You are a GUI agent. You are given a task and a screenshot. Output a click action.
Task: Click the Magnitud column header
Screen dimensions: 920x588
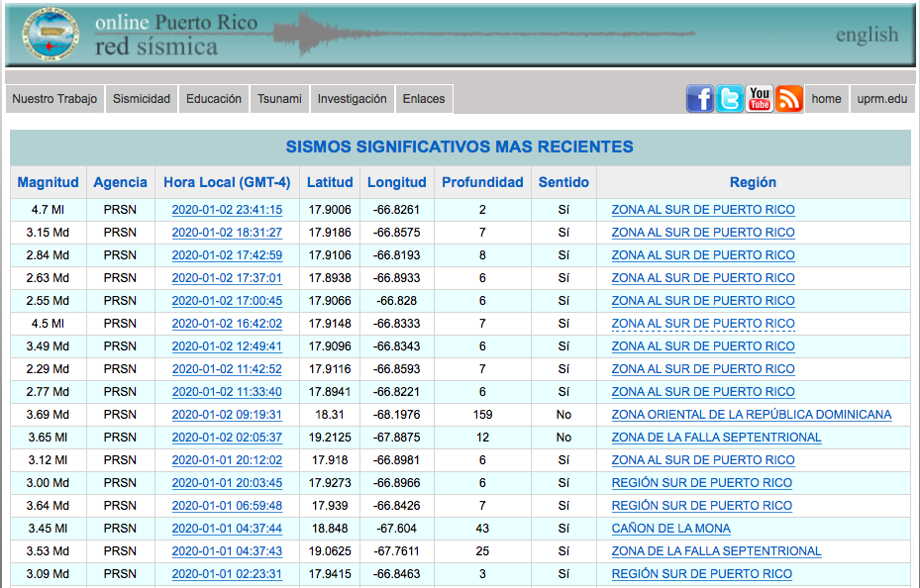pyautogui.click(x=48, y=182)
